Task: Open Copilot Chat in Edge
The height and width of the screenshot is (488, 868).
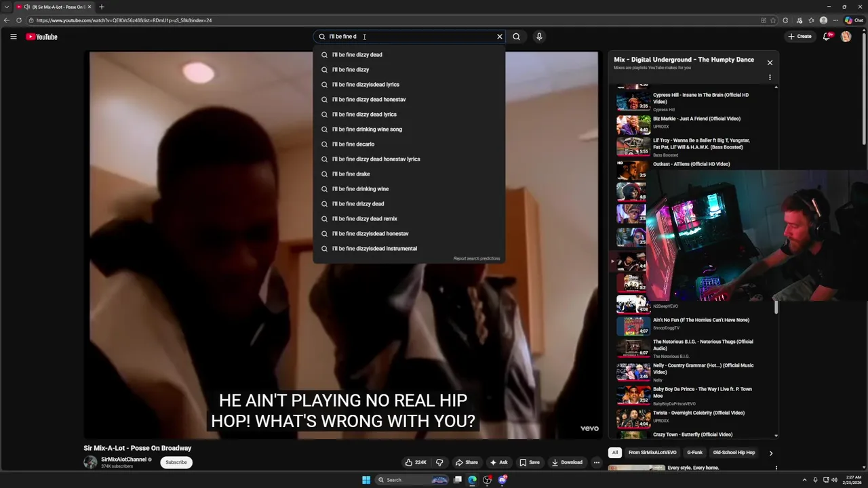Action: click(854, 20)
